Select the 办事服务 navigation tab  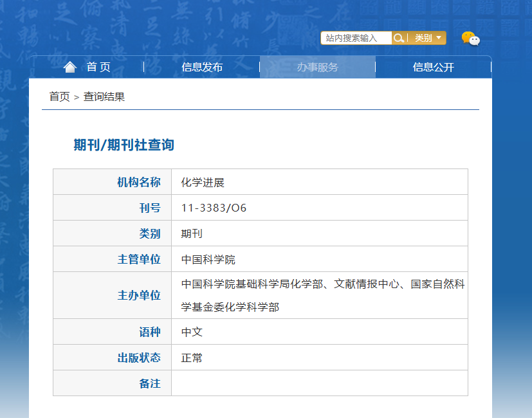point(318,67)
